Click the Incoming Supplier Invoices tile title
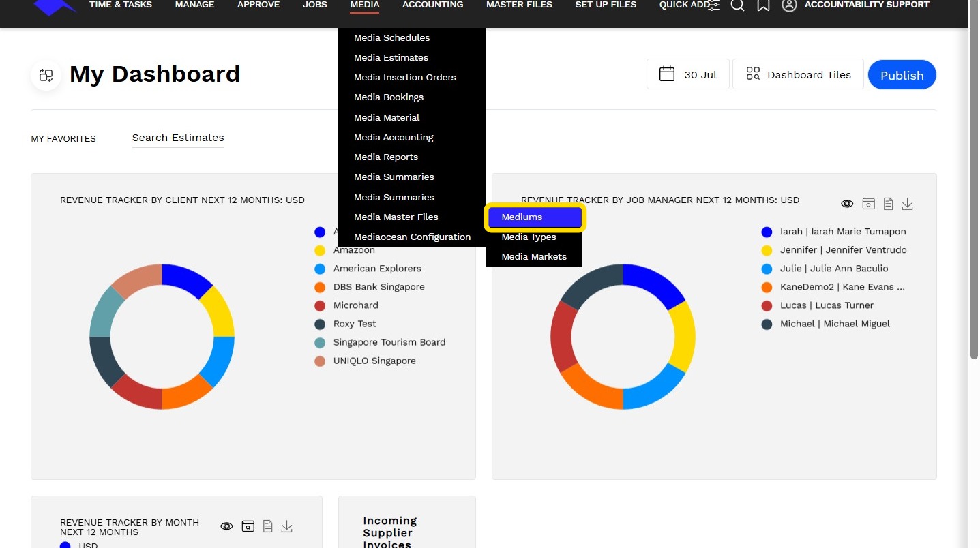 389,532
